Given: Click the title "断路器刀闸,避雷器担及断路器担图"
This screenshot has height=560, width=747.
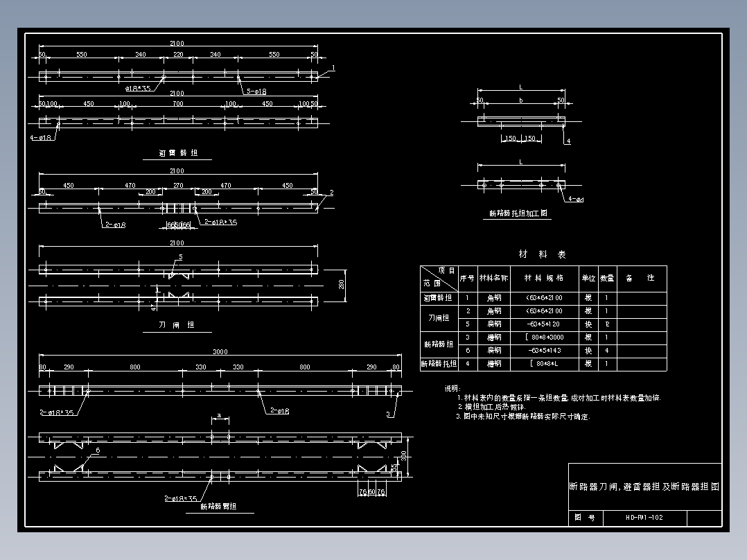Looking at the screenshot, I should (644, 487).
